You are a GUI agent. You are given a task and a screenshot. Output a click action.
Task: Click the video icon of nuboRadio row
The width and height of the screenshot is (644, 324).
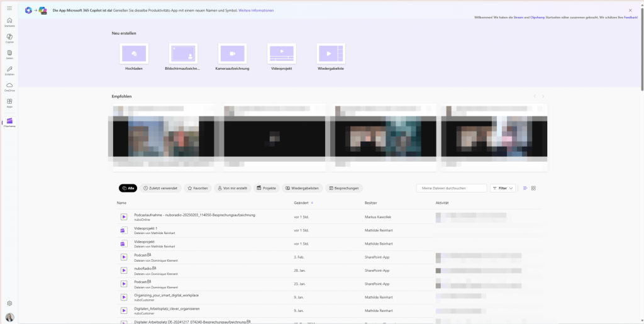click(x=124, y=270)
